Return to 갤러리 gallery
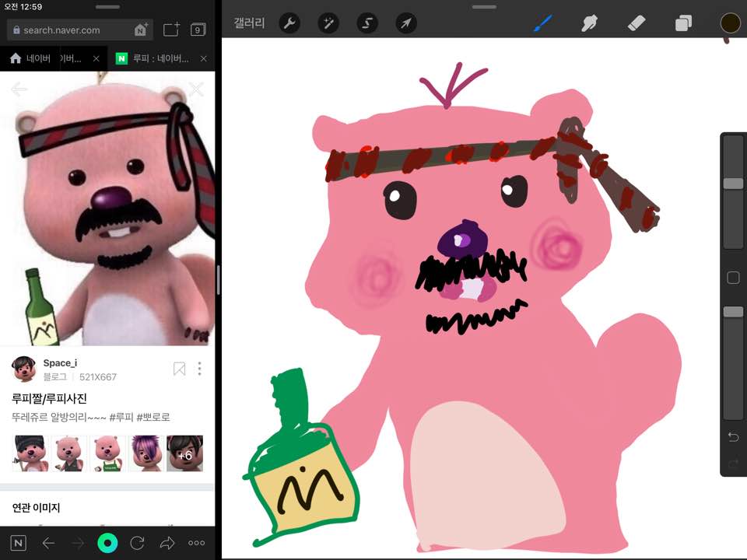The image size is (747, 560). tap(249, 23)
